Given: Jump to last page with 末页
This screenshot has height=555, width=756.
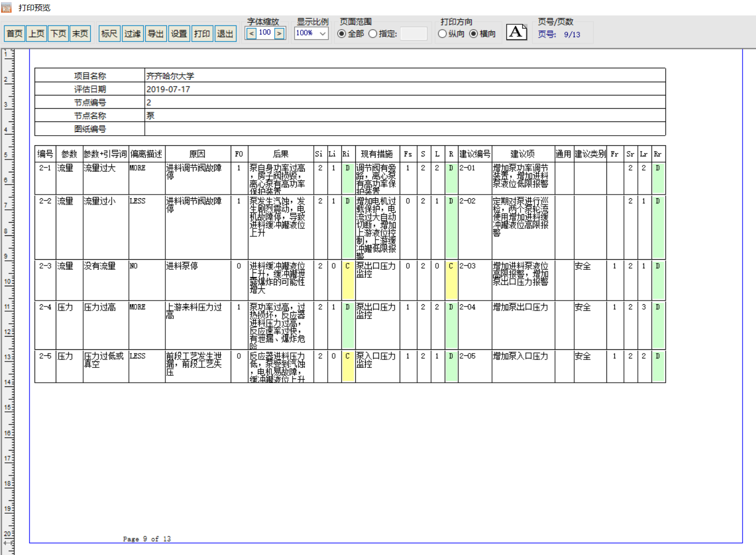Looking at the screenshot, I should coord(80,34).
